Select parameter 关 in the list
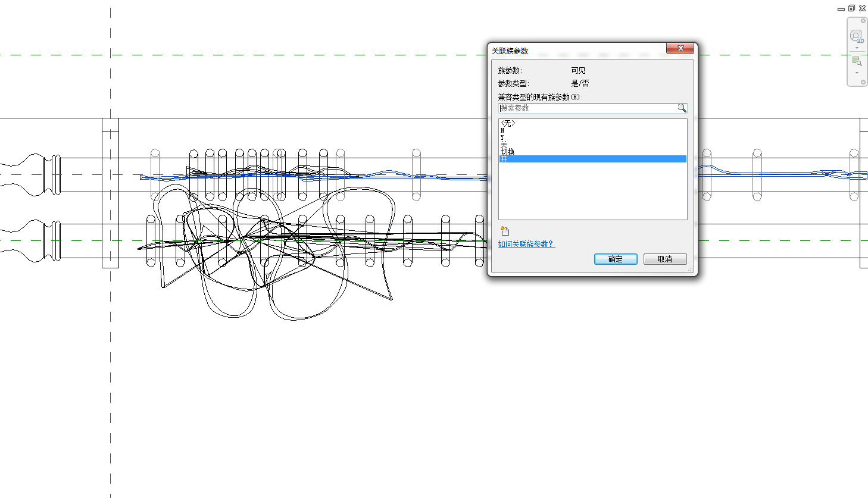This screenshot has height=498, width=868. point(592,145)
